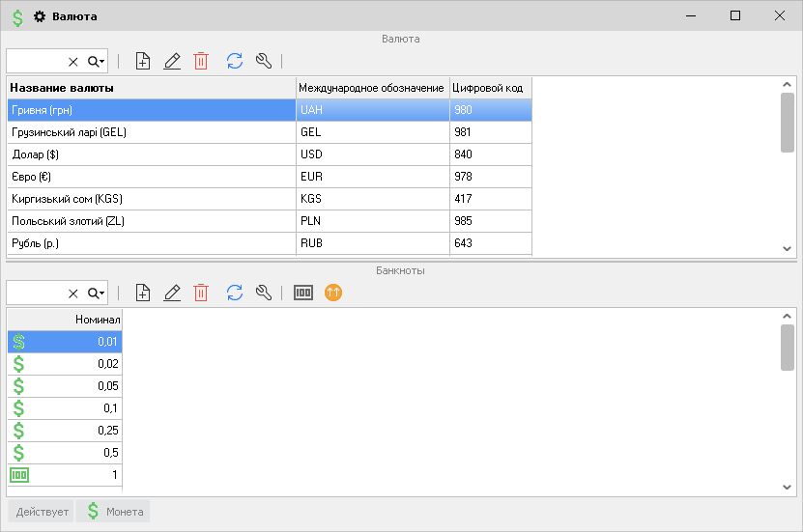Refresh the banknotes list
The image size is (803, 532).
[235, 292]
